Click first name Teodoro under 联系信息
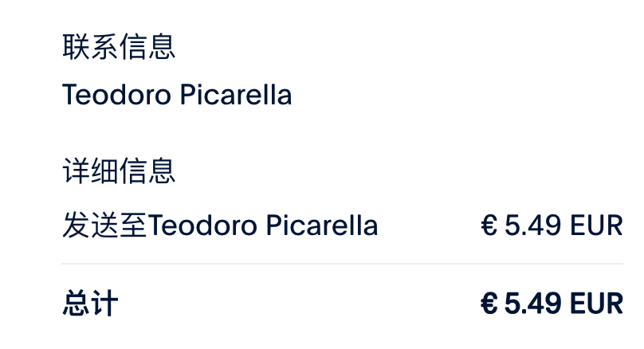 116,96
